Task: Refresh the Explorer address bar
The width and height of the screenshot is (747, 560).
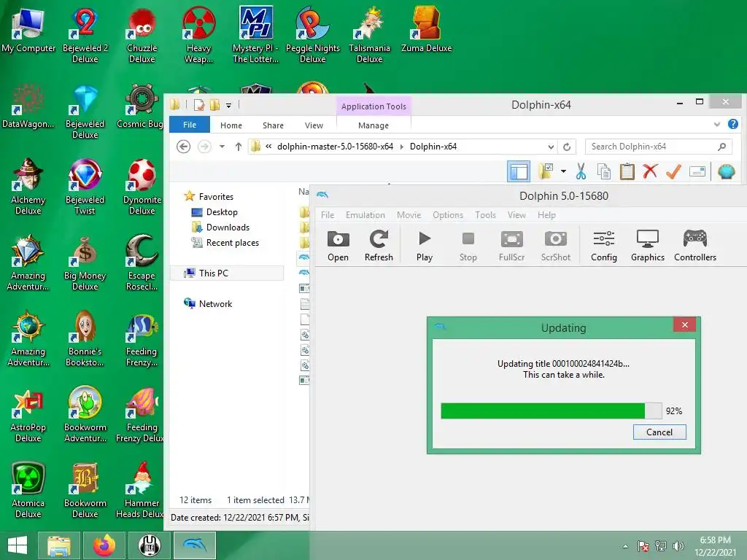Action: tap(567, 147)
